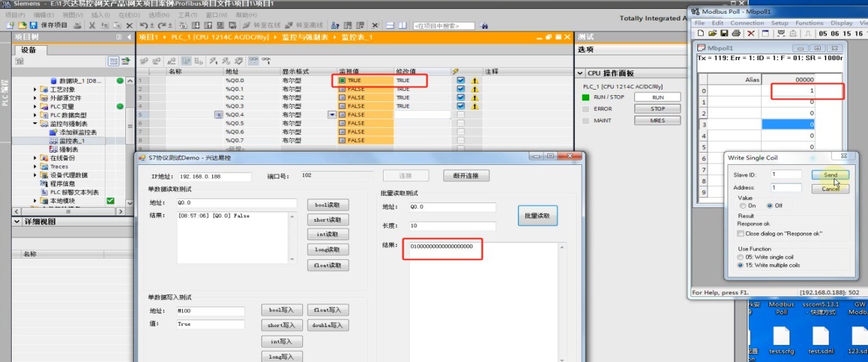Image resolution: width=868 pixels, height=362 pixels.
Task: Open display format dropdown for row %Q0.4
Action: tap(332, 115)
